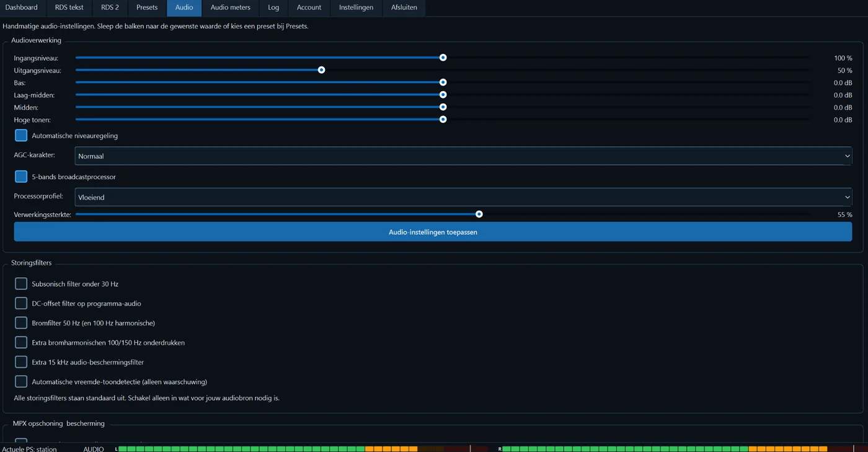Click Audio-instellingen toepassen button
The height and width of the screenshot is (452, 868).
coord(433,232)
